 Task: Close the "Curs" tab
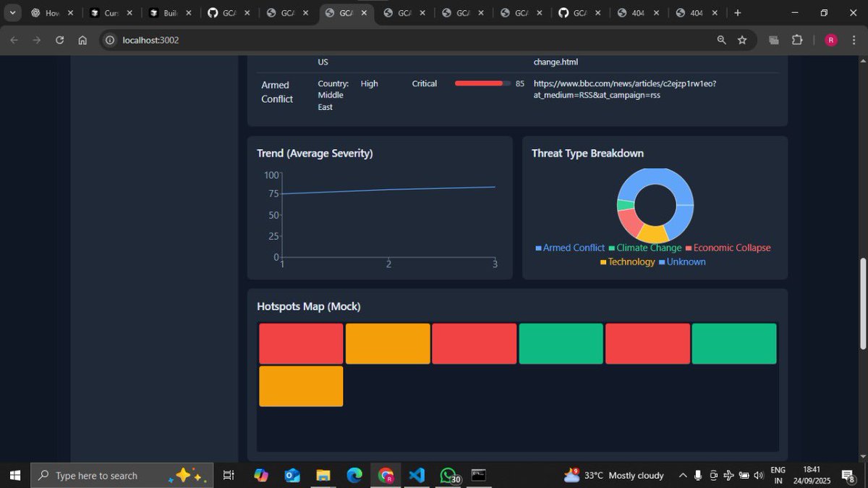[x=129, y=13]
